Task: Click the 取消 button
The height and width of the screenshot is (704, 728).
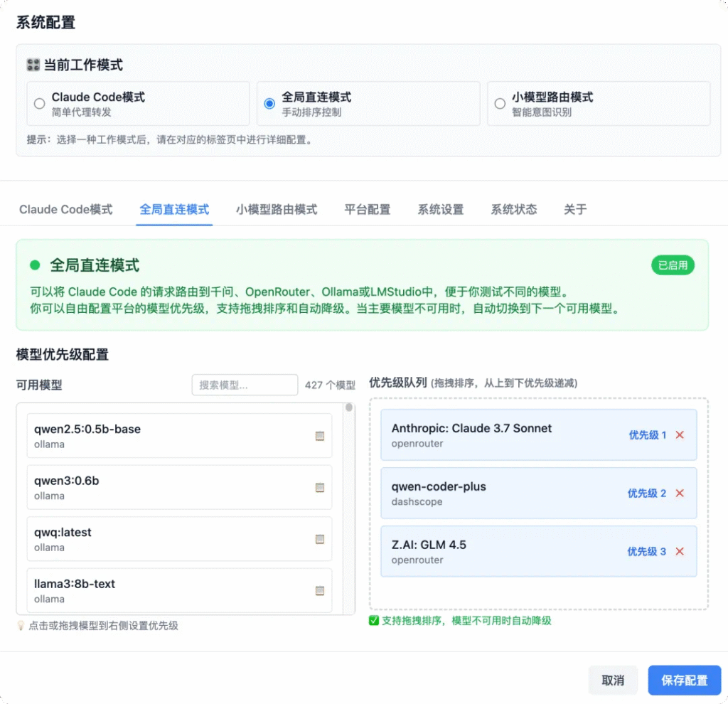Action: click(613, 681)
